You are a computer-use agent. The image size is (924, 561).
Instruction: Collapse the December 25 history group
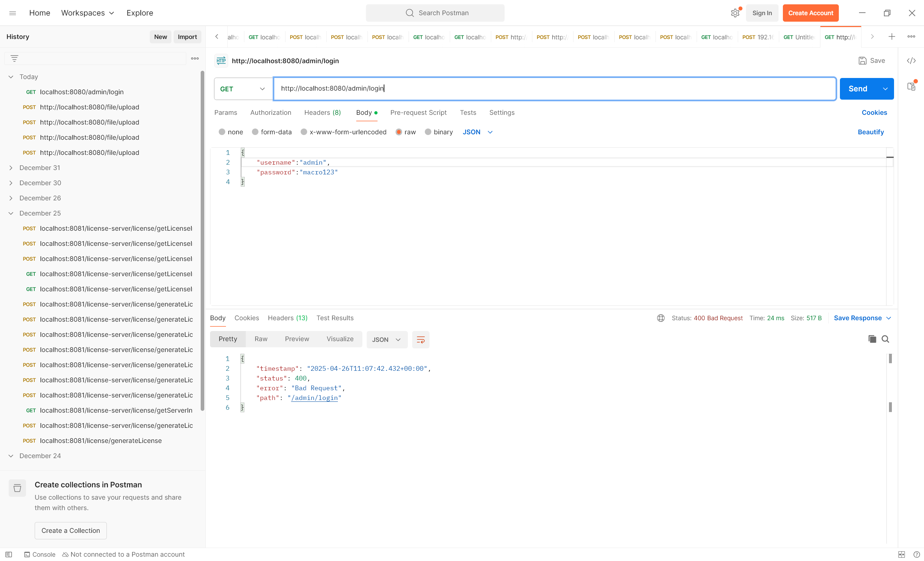click(11, 213)
